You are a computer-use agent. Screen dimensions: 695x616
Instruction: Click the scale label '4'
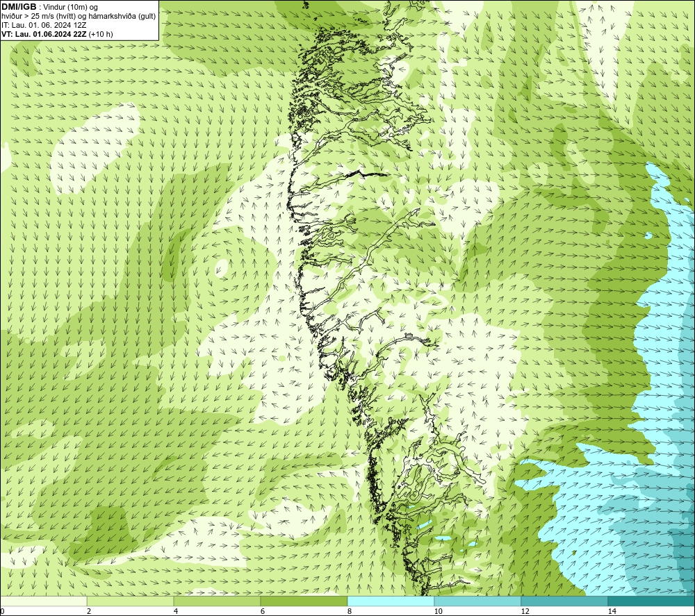176,611
